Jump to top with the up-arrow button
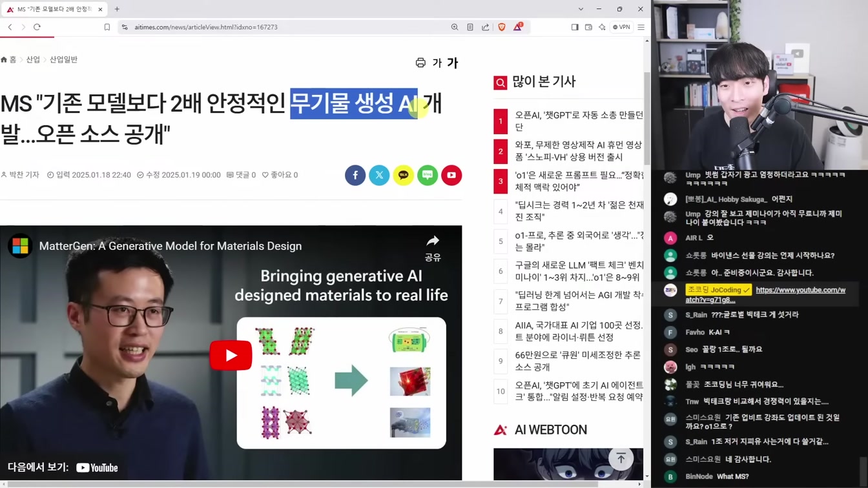 [621, 458]
